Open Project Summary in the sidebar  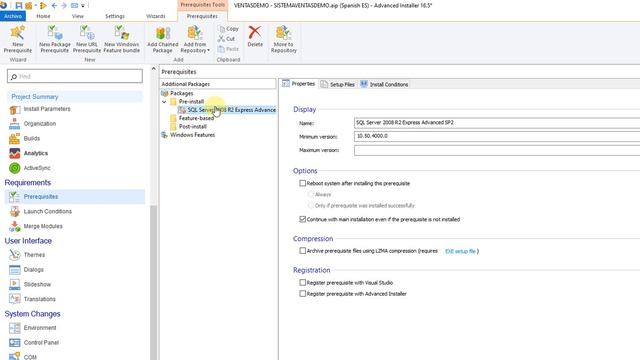point(35,97)
